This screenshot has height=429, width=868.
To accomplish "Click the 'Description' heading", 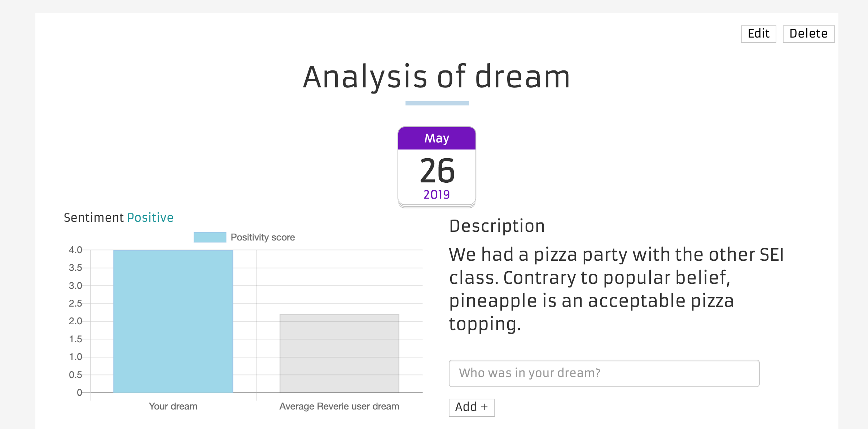I will [497, 226].
